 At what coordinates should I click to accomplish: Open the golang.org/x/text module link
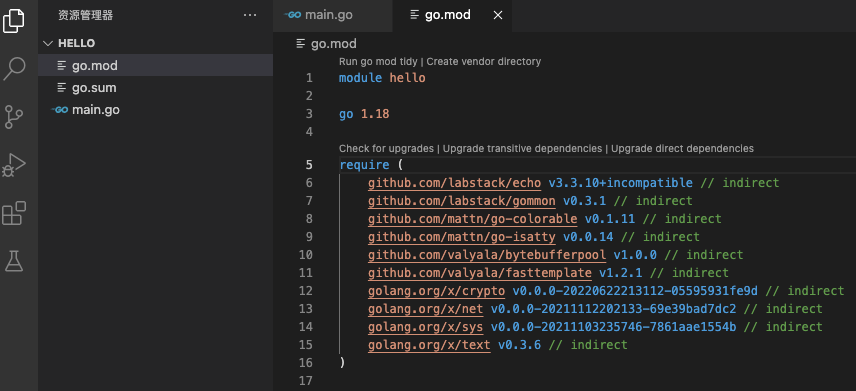pos(429,345)
